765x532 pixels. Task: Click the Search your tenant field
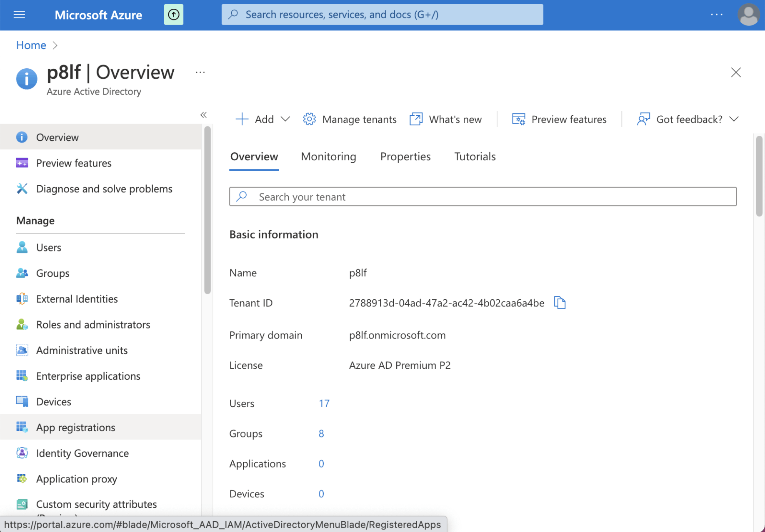(x=482, y=196)
